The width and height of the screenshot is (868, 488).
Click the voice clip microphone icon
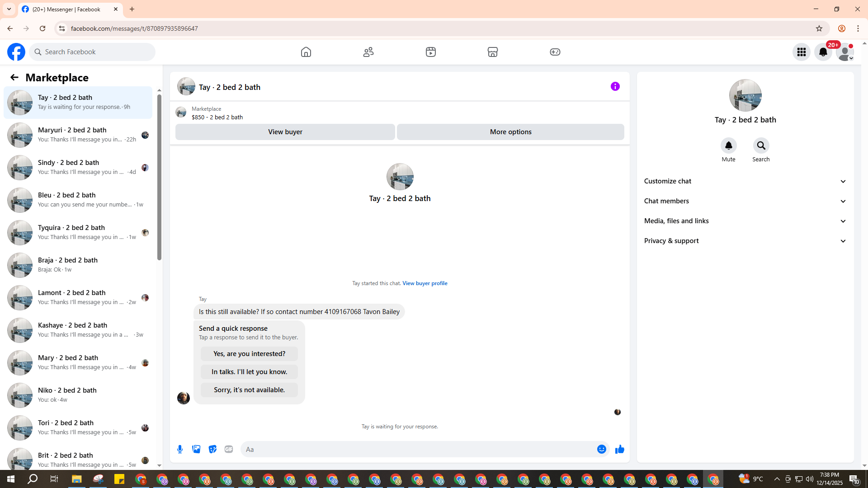pos(180,449)
